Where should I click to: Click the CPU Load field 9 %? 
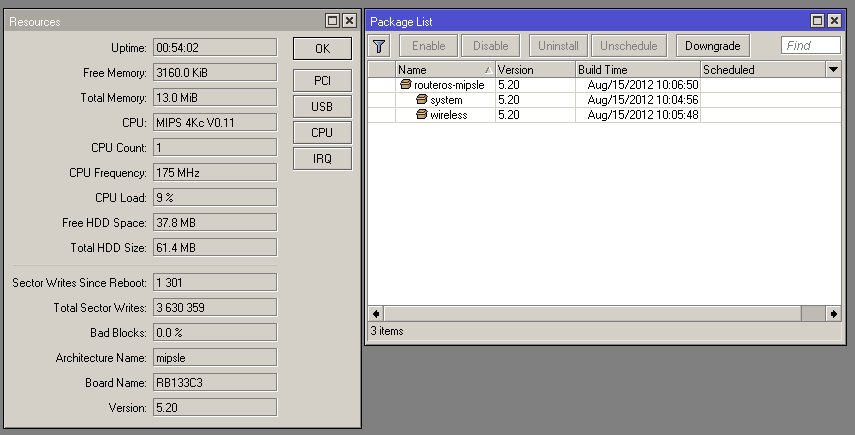[x=215, y=197]
